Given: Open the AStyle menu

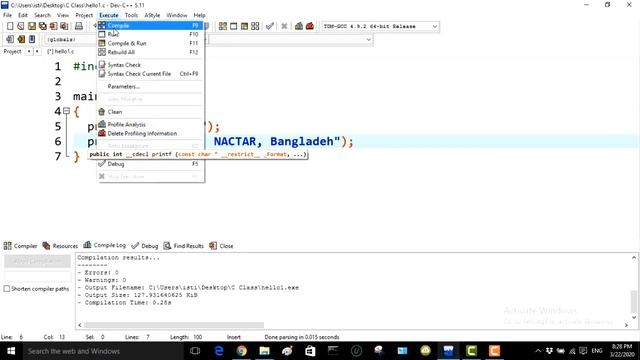Looking at the screenshot, I should (152, 15).
